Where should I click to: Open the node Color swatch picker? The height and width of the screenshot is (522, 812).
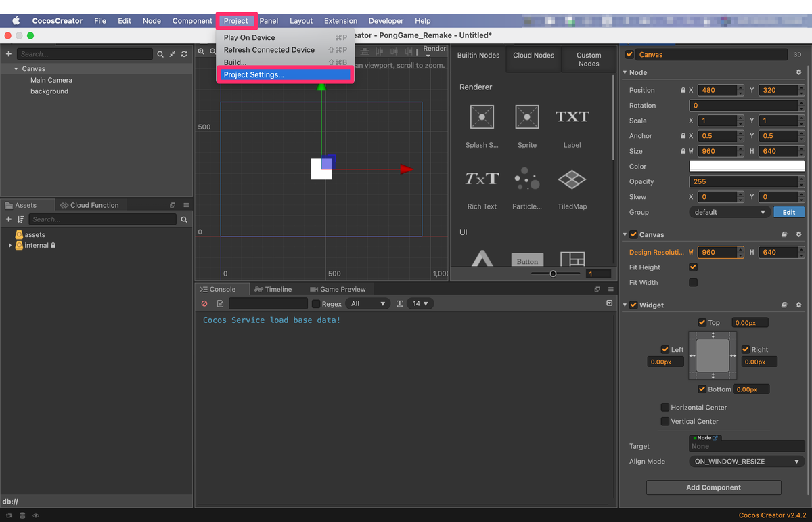click(x=747, y=166)
